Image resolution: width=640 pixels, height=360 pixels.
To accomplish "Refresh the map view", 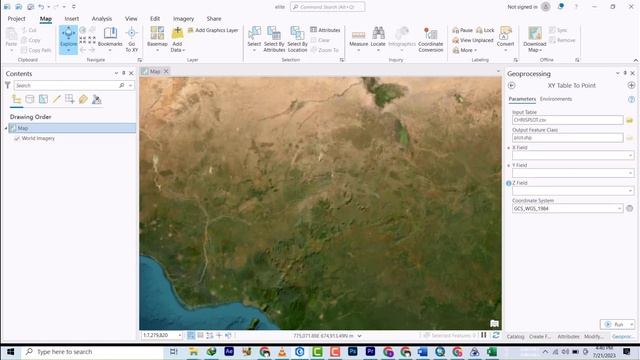I will point(496,335).
